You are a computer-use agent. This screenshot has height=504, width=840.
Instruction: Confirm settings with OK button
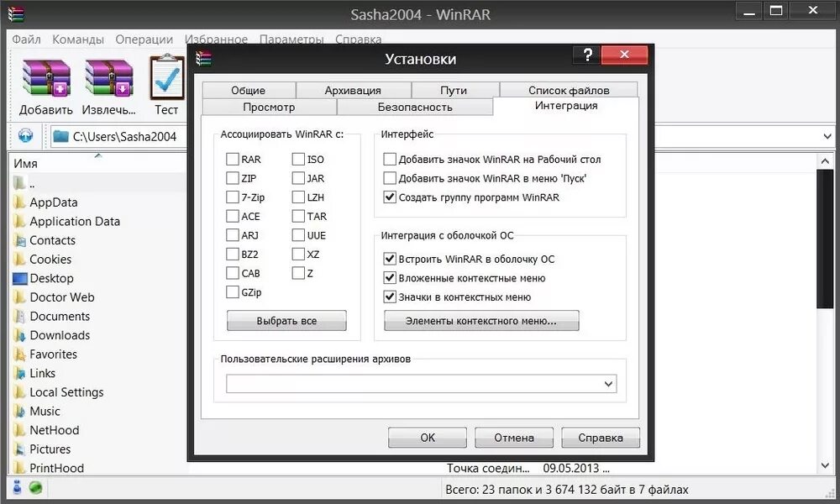coord(428,438)
